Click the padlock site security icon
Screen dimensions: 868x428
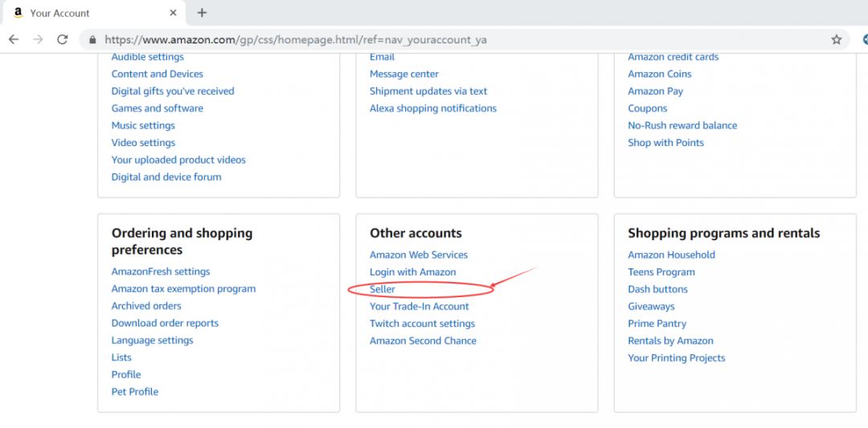click(x=92, y=39)
